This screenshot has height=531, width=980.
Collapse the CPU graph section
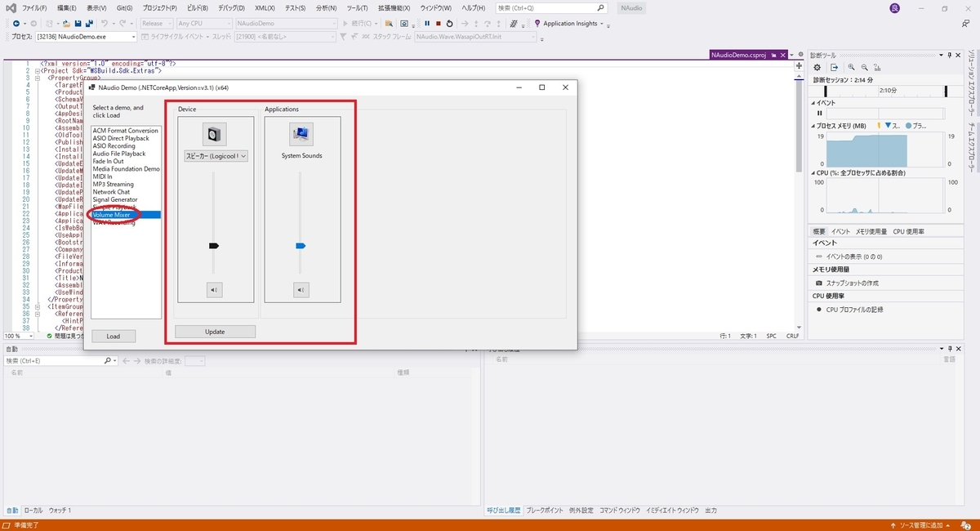click(813, 173)
